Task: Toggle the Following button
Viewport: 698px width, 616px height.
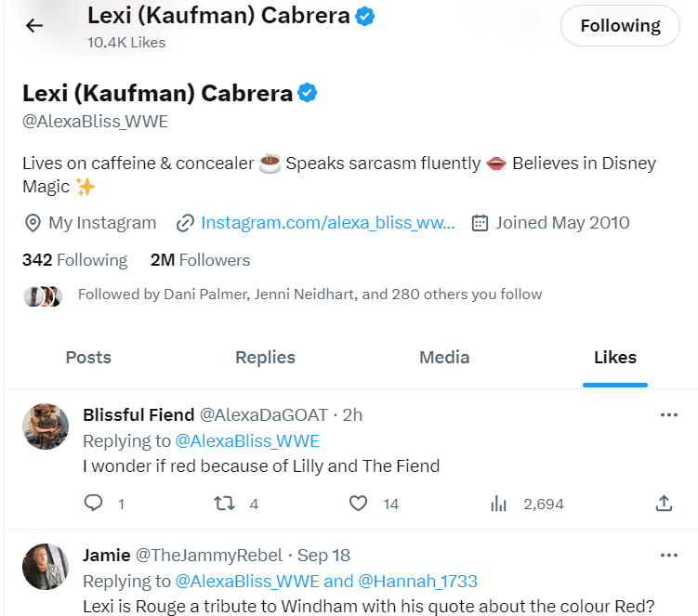Action: pos(620,26)
